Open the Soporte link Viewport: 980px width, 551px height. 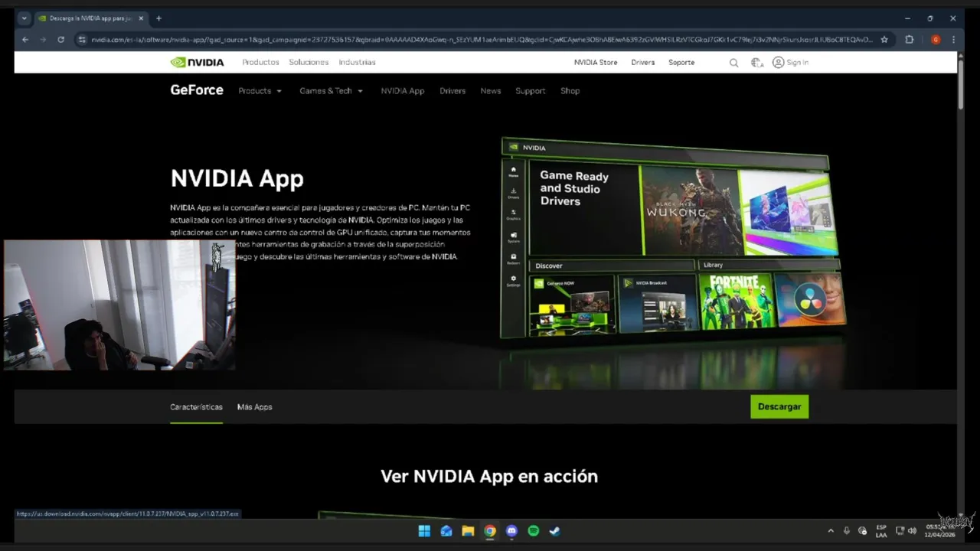click(681, 63)
